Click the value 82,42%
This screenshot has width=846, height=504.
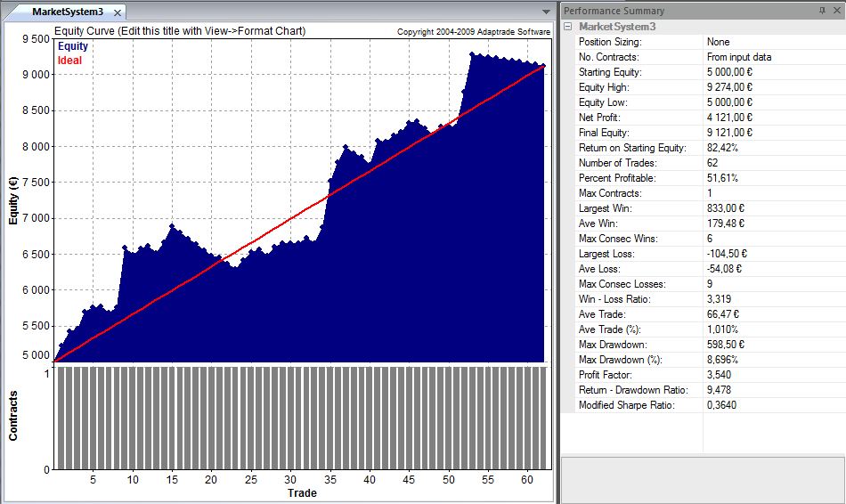tap(722, 147)
